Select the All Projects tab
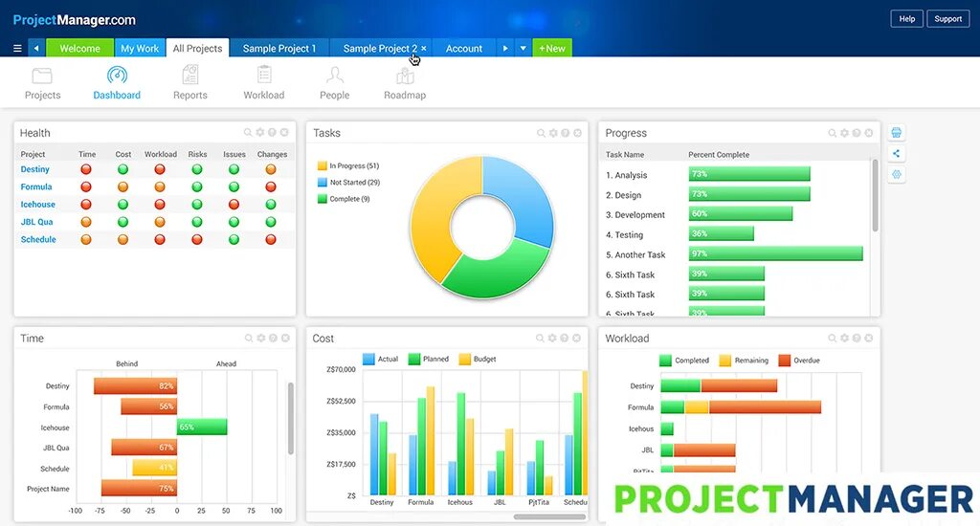This screenshot has height=526, width=980. 197,48
